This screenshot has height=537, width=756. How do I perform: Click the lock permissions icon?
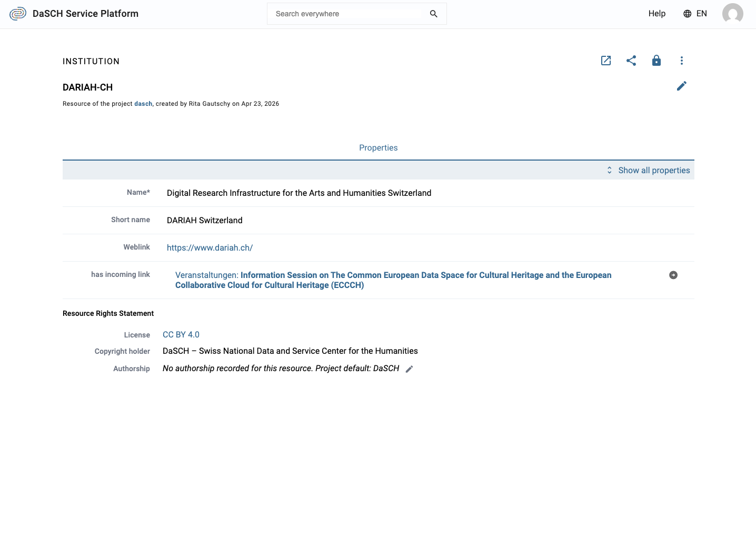pyautogui.click(x=656, y=61)
